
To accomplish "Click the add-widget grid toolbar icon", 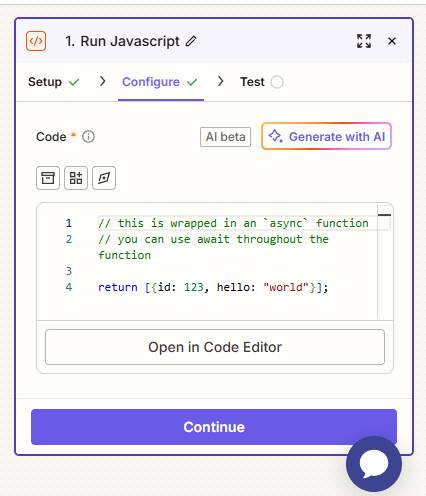I will coord(76,178).
